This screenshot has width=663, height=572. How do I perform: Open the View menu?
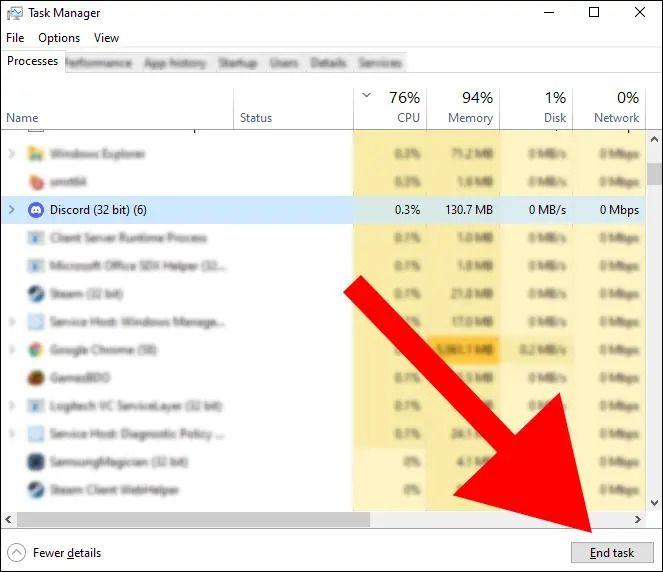[x=106, y=38]
